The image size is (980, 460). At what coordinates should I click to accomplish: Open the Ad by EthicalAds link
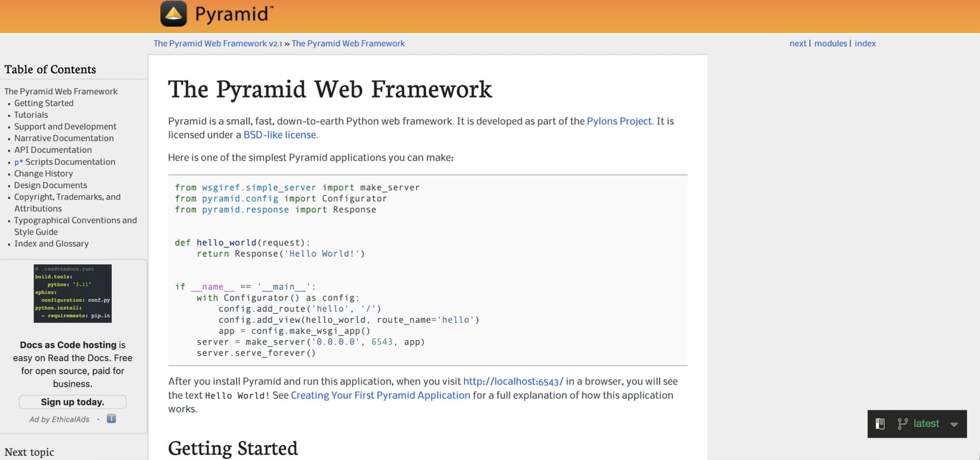pos(60,419)
